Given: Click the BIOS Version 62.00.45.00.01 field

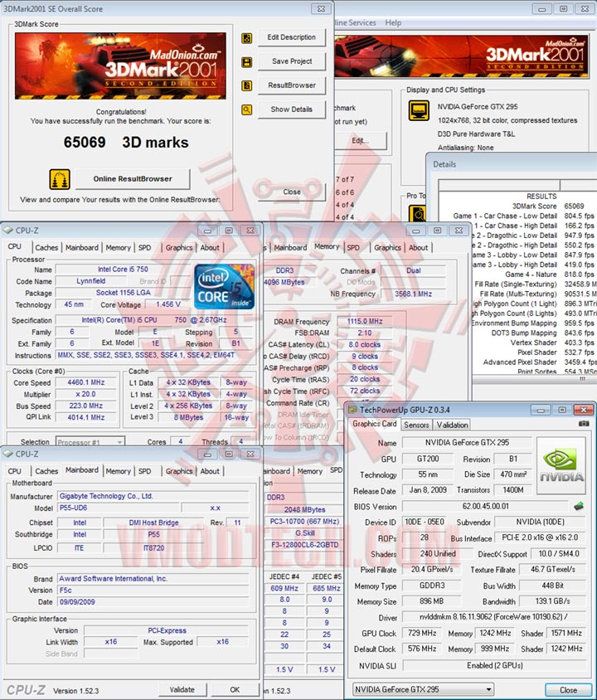Looking at the screenshot, I should coord(485,507).
